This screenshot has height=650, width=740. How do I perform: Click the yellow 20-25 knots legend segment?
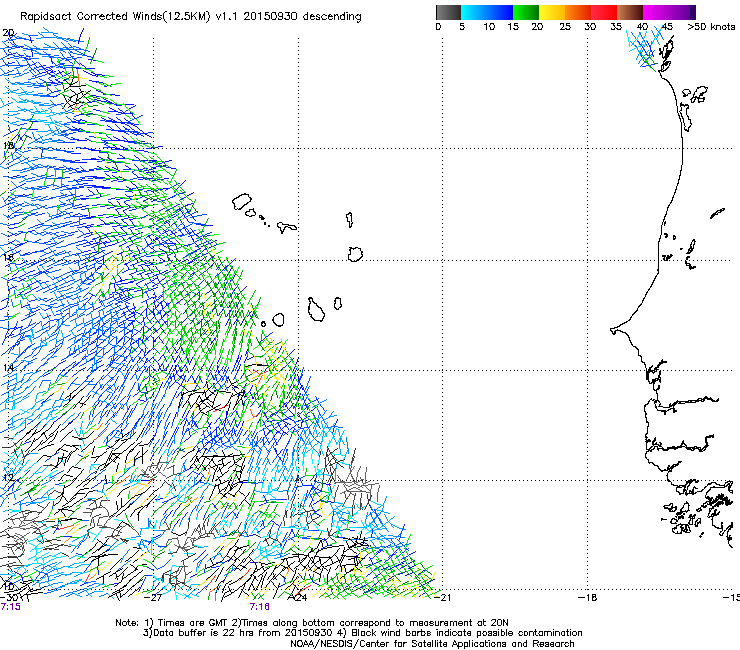coord(552,12)
